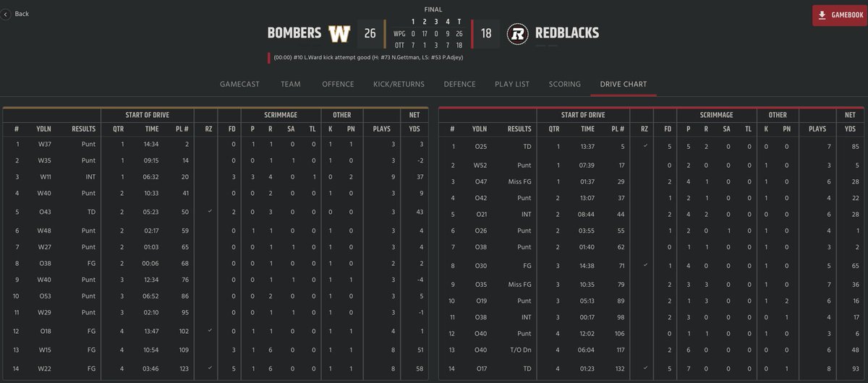Click Bombers drive time 00:06
Image resolution: width=868 pixels, height=383 pixels.
152,264
